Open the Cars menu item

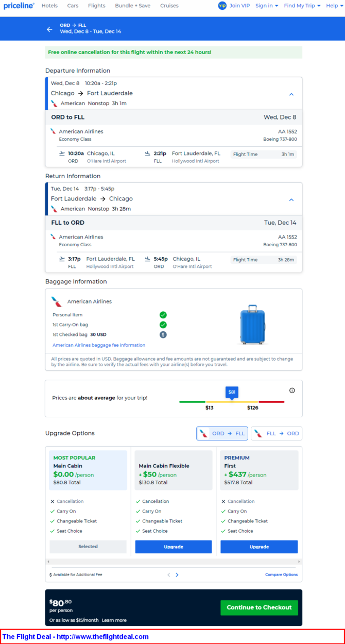pos(73,6)
